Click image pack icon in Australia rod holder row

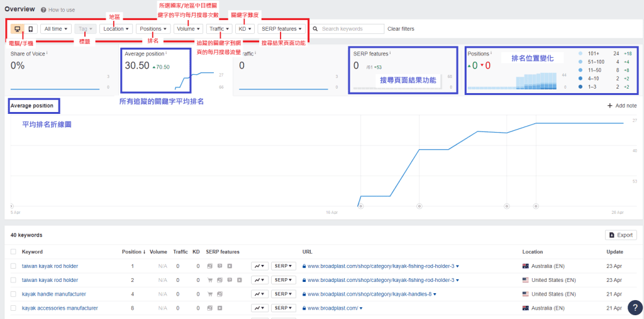pos(210,266)
